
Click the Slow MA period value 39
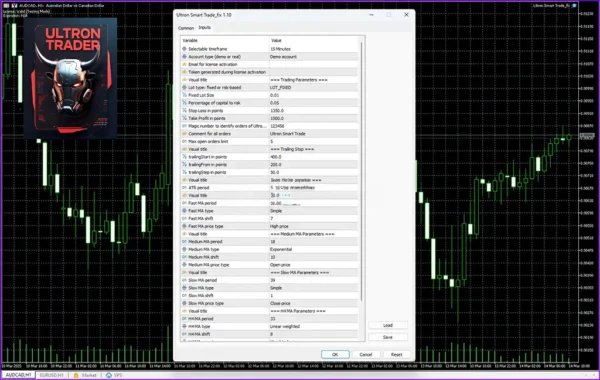click(314, 280)
